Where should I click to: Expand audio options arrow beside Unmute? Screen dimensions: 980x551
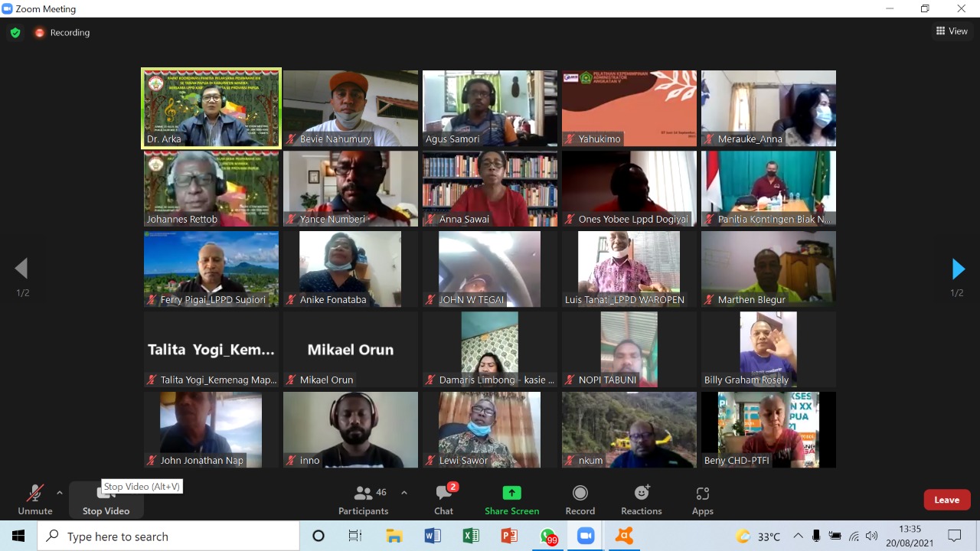tap(60, 493)
